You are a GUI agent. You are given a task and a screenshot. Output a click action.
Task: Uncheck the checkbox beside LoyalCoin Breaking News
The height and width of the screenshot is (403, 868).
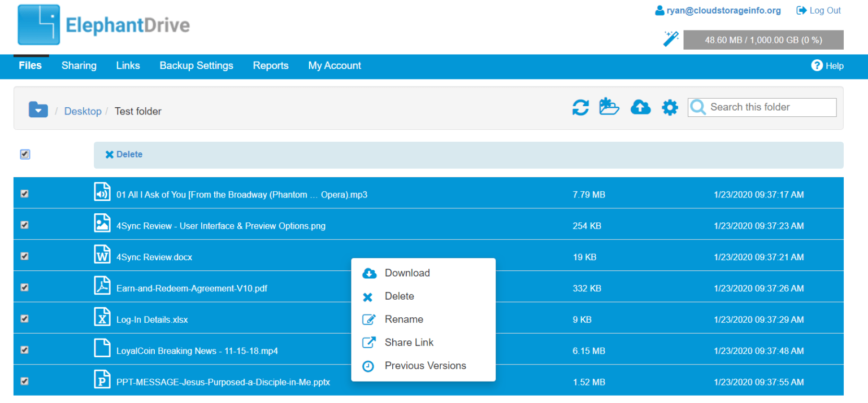pos(24,350)
